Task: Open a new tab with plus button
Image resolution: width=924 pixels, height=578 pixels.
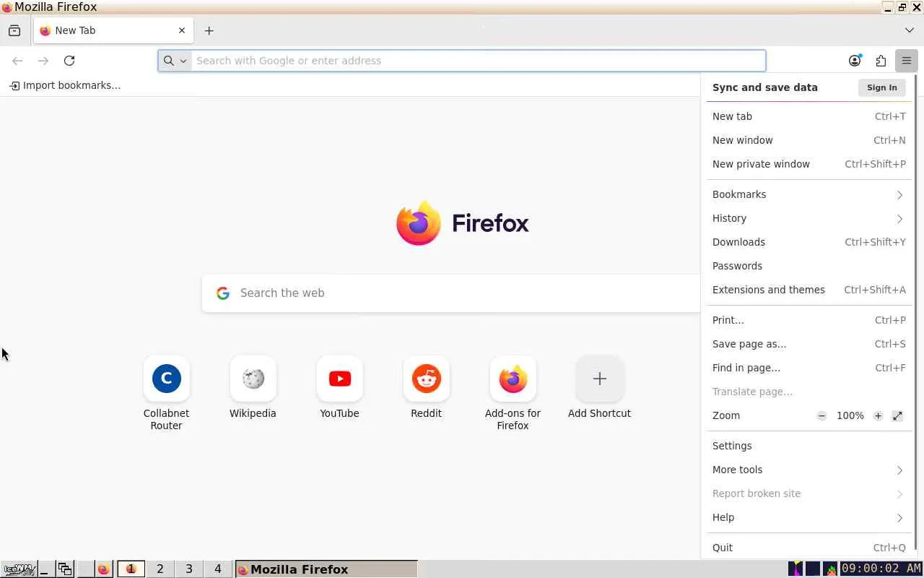Action: (x=209, y=30)
